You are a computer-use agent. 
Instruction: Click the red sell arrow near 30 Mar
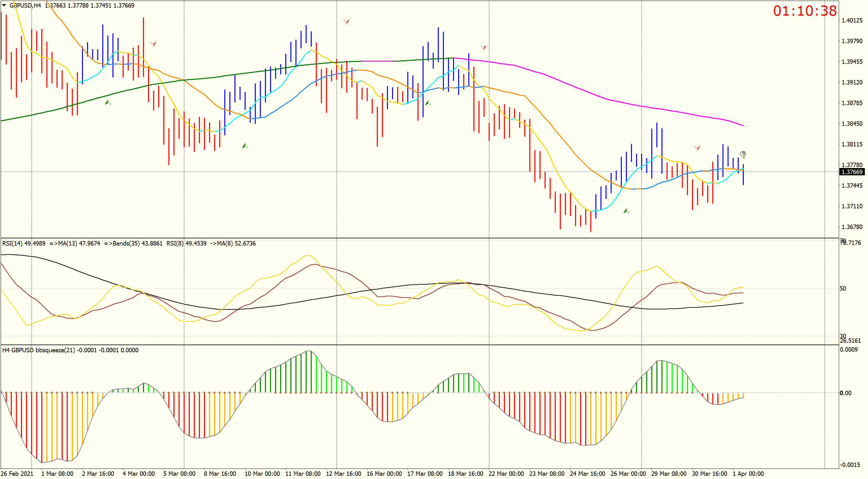click(x=697, y=148)
